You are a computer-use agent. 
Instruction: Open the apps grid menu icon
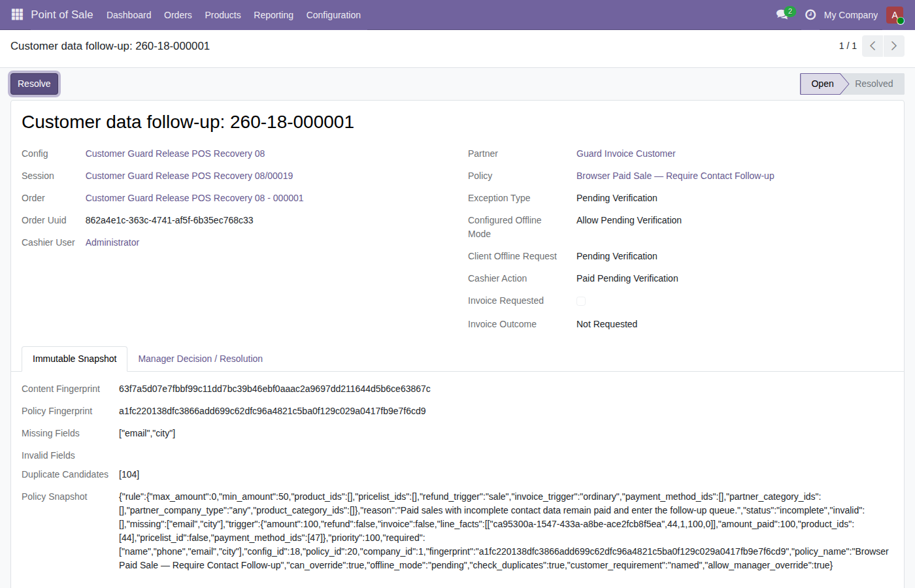[x=17, y=14]
